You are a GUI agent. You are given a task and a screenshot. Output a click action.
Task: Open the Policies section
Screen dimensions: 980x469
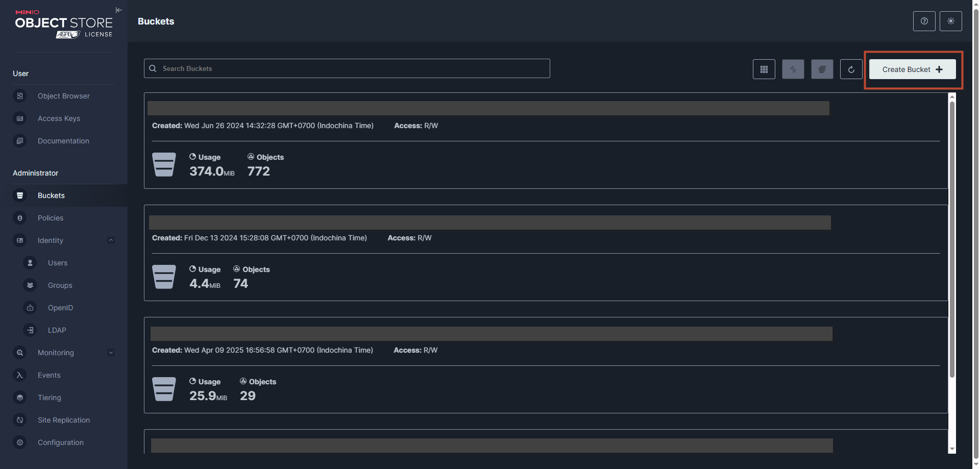point(51,218)
